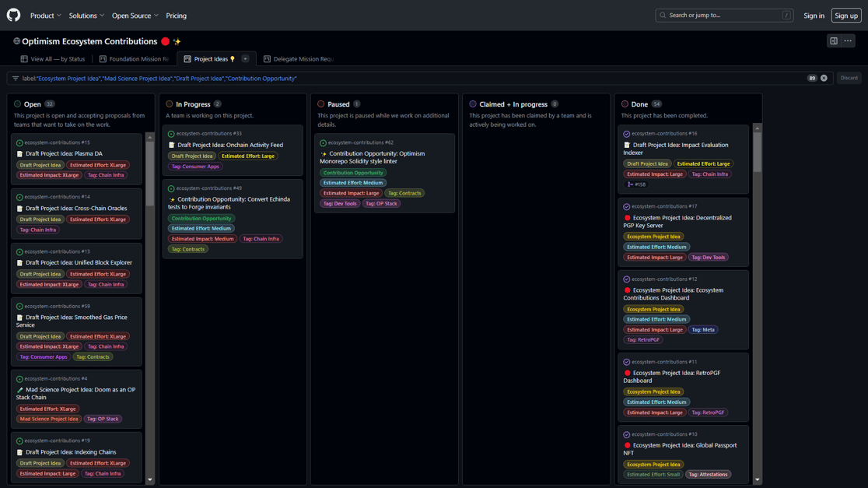Click done icon on Decentralized PGP Key Server card
The image size is (868, 488).
pyautogui.click(x=627, y=206)
